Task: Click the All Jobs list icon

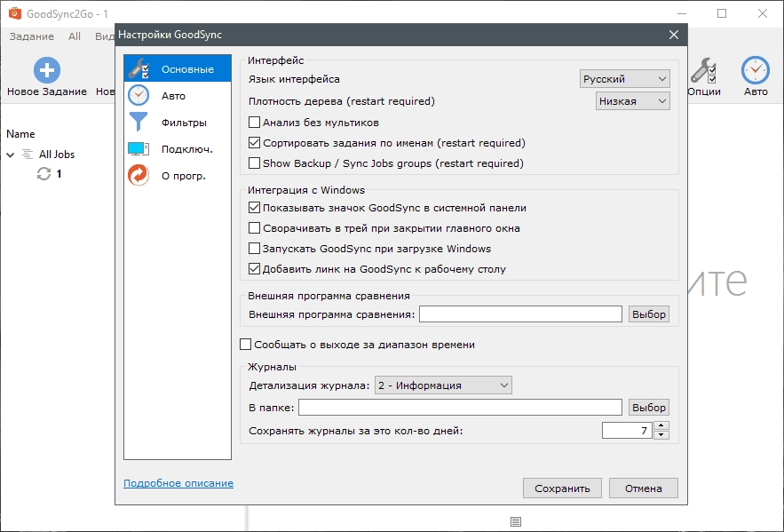Action: coord(28,154)
